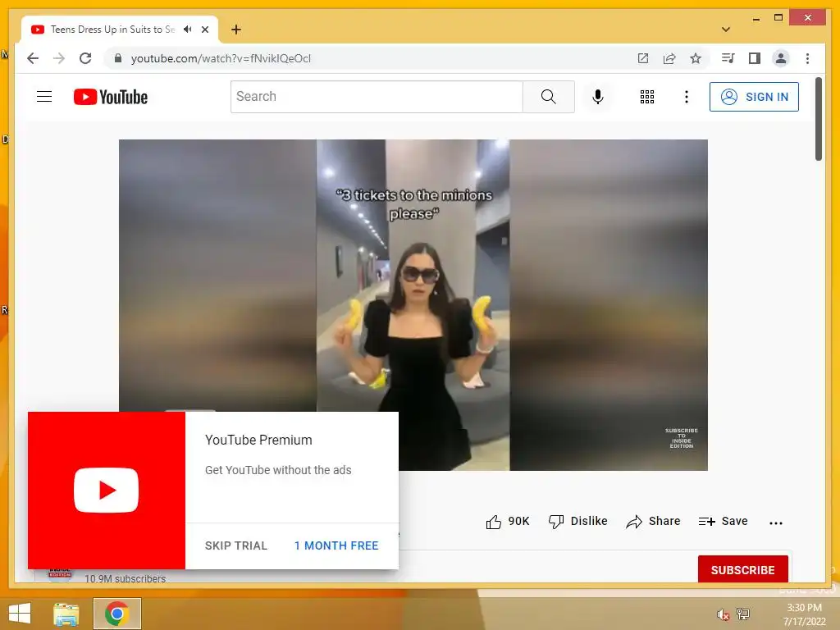Viewport: 840px width, 630px height.
Task: Open network tray icon
Action: click(x=743, y=614)
